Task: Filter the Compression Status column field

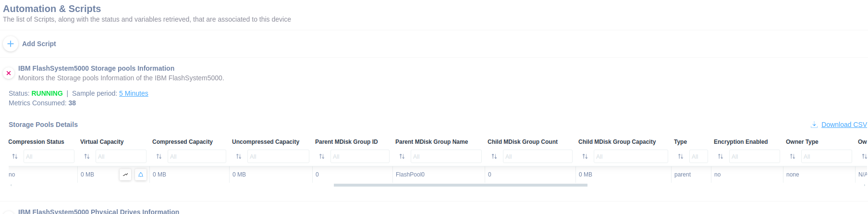Action: click(49, 156)
